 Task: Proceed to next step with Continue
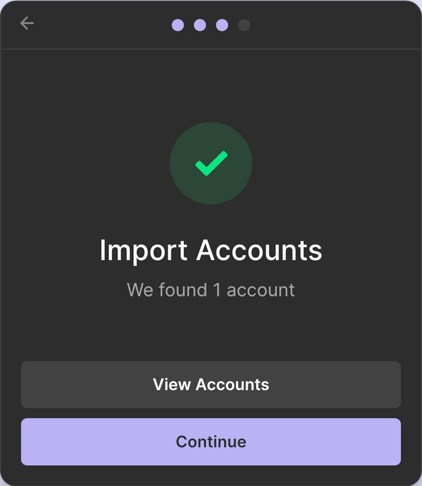[211, 442]
